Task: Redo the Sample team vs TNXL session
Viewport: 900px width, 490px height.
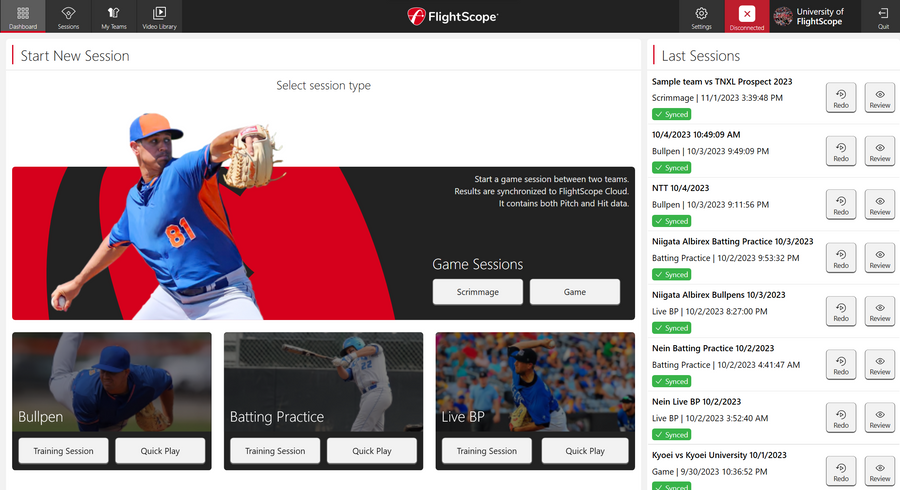Action: [x=841, y=98]
